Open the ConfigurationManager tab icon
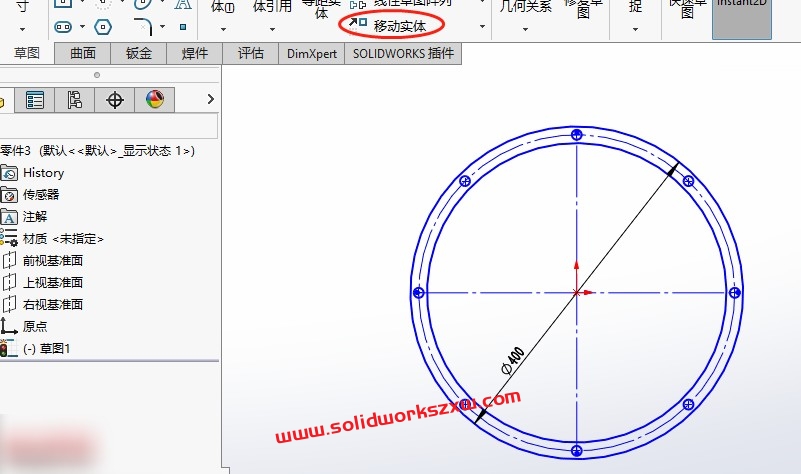This screenshot has width=801, height=474. click(75, 100)
